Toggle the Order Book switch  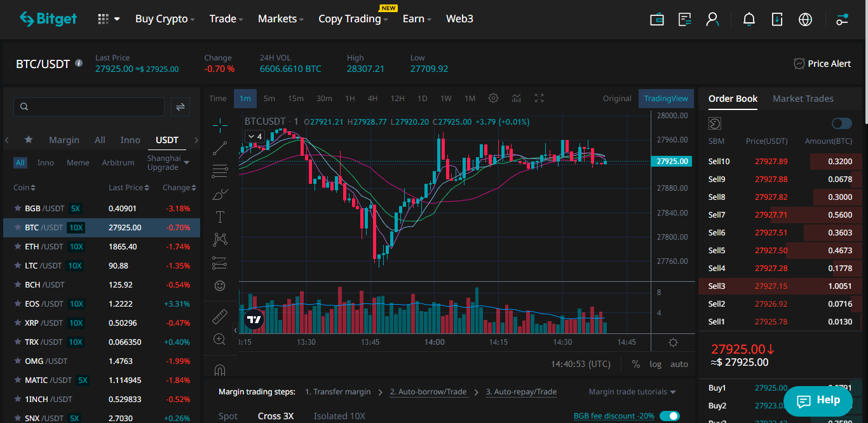point(841,123)
